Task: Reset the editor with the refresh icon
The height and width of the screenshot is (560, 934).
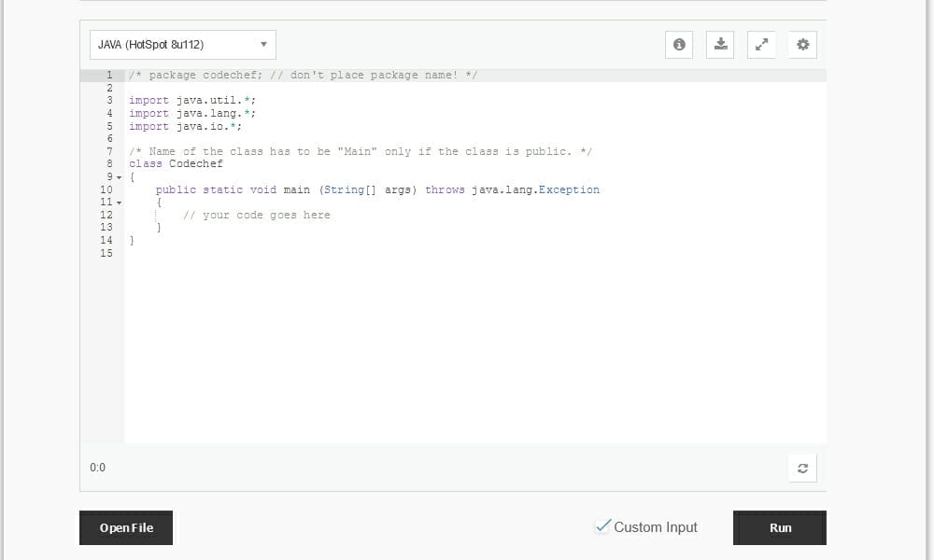Action: [802, 468]
